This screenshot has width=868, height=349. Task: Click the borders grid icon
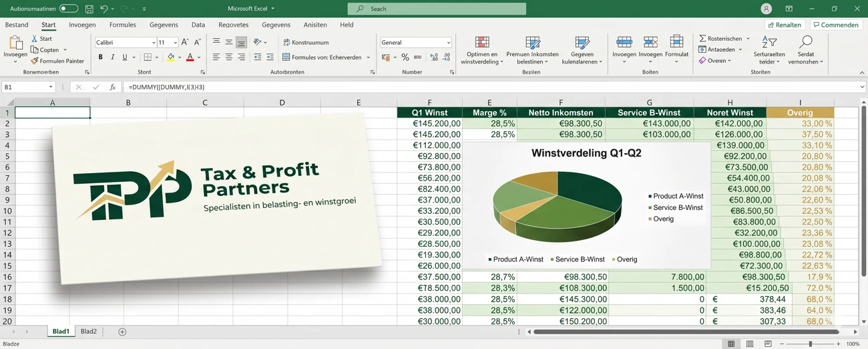148,57
